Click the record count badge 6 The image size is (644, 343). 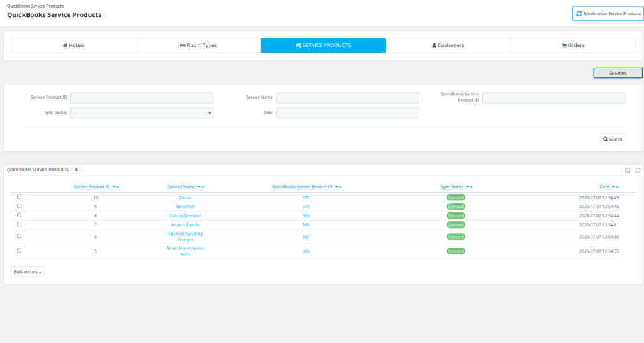tap(76, 170)
